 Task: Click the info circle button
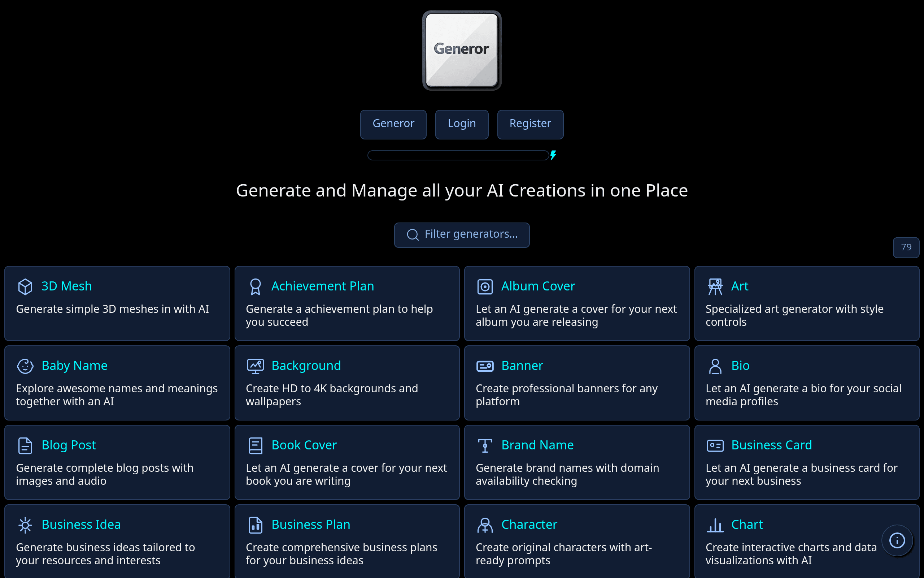[x=897, y=540]
